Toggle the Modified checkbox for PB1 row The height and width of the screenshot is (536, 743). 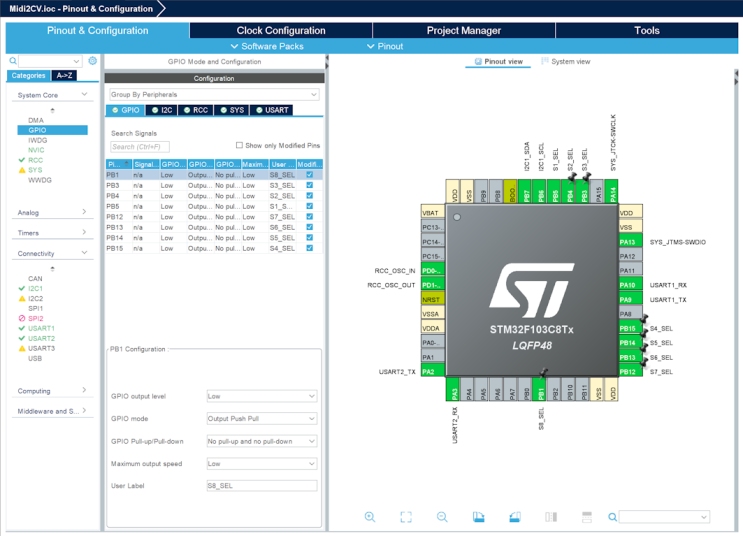(x=310, y=175)
